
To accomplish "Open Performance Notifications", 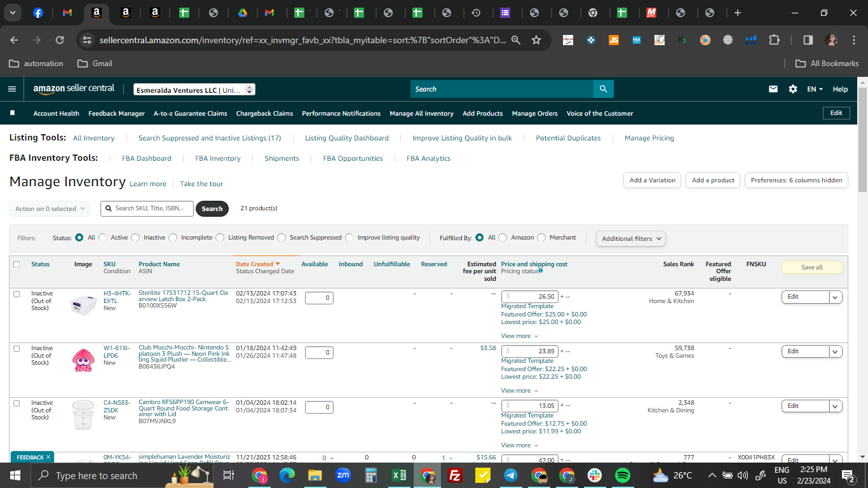I will click(x=341, y=113).
